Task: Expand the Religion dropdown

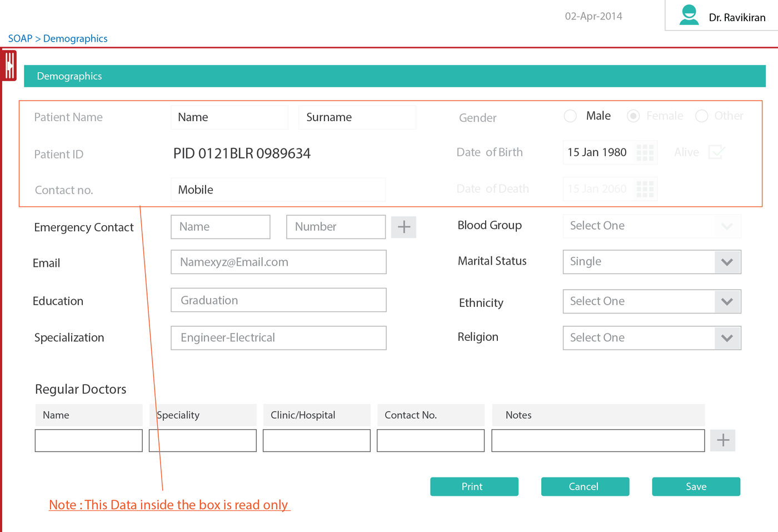Action: pos(727,337)
